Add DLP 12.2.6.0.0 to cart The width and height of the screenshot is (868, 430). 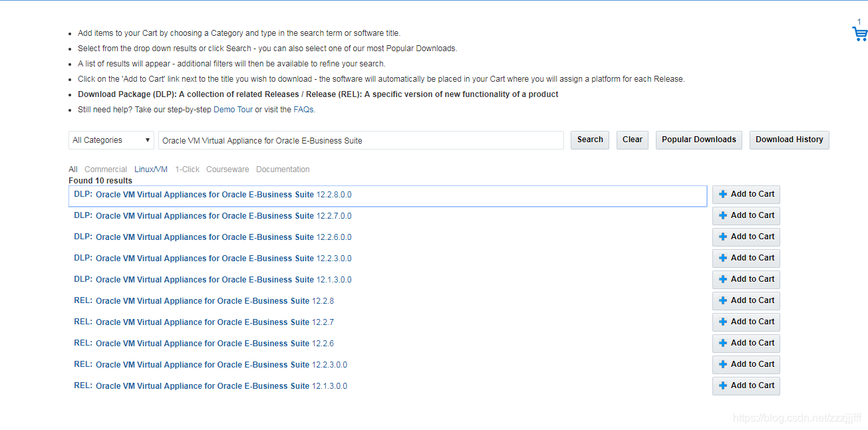(x=746, y=237)
